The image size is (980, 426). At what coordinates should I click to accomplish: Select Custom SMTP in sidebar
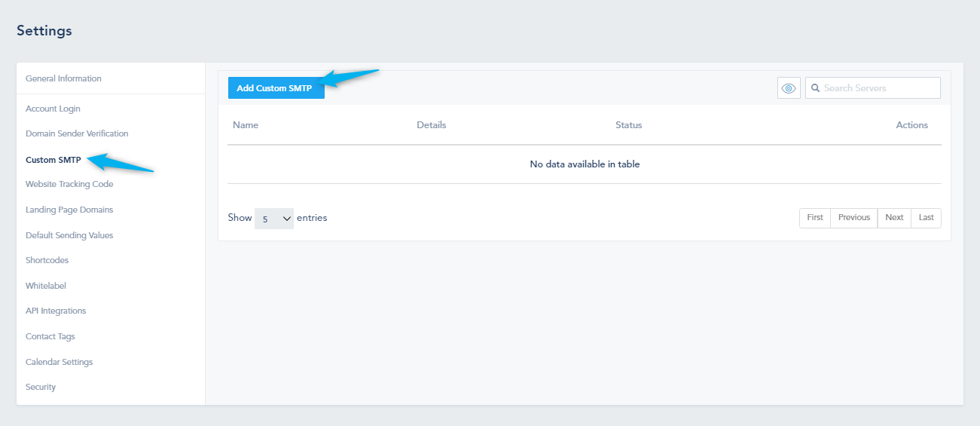pyautogui.click(x=53, y=160)
